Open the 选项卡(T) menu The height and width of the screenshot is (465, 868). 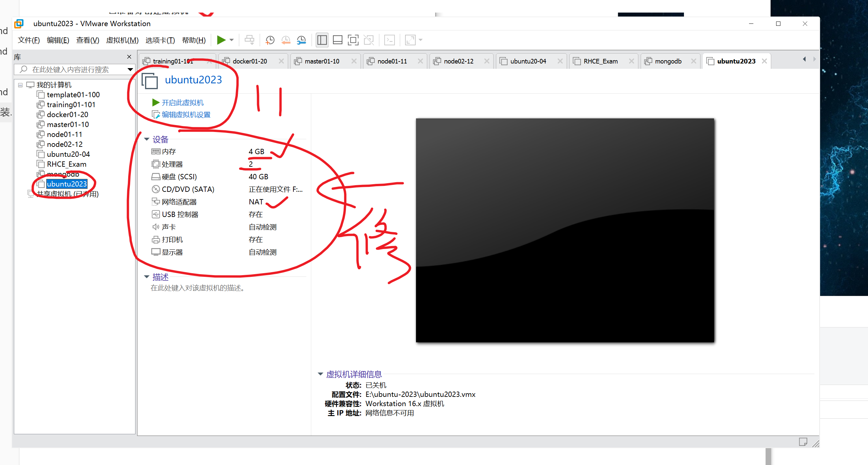(x=160, y=40)
